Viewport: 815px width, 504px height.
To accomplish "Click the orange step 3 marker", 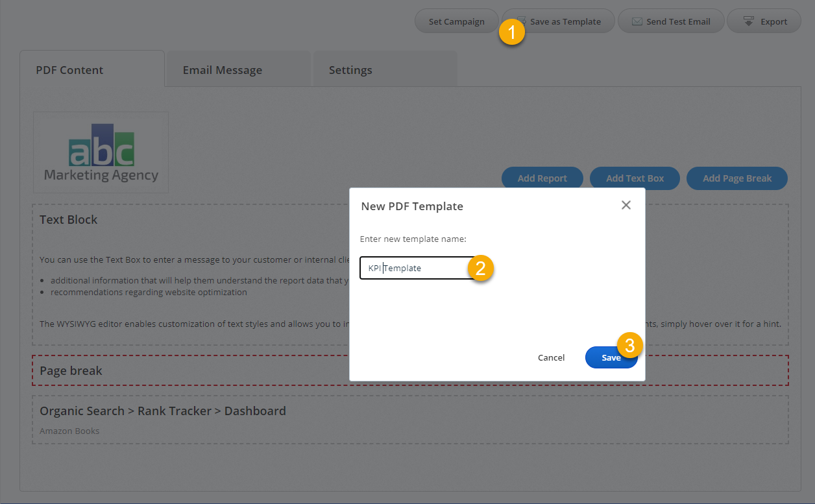I will click(629, 345).
